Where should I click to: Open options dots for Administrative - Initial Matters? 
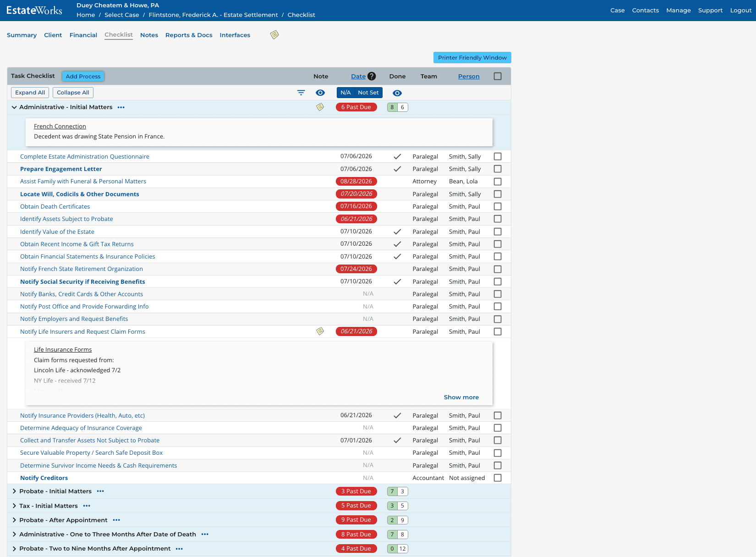click(121, 107)
